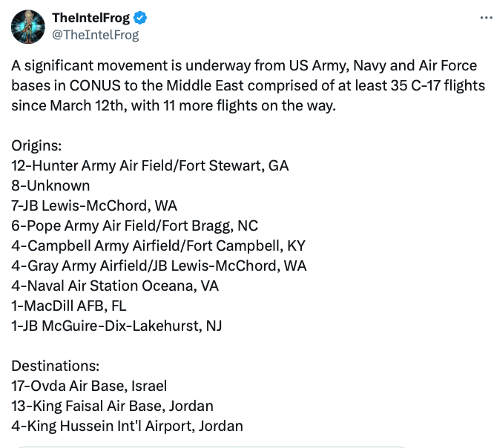Click the Ovda Air Base, Israel line
The image size is (494, 448).
pyautogui.click(x=89, y=386)
